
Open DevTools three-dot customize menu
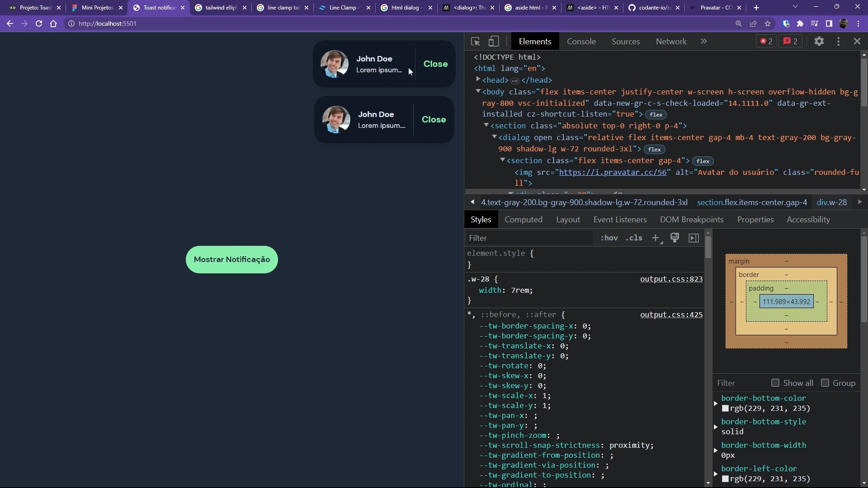coord(838,41)
